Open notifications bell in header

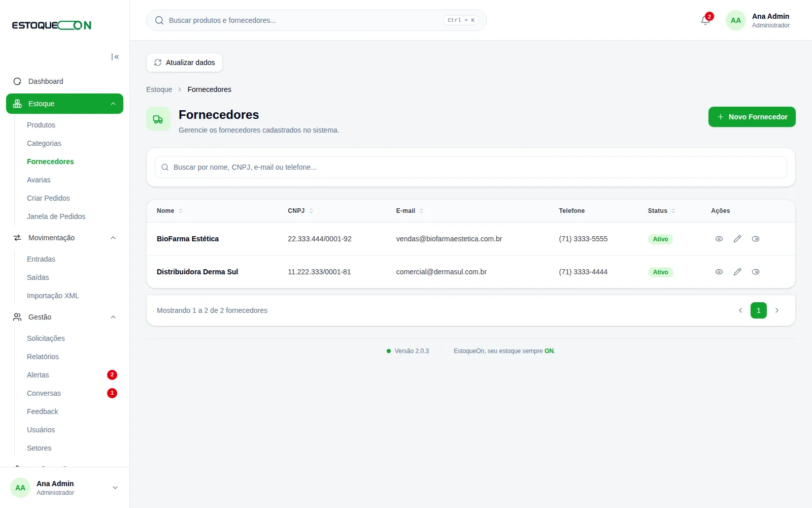coord(705,20)
